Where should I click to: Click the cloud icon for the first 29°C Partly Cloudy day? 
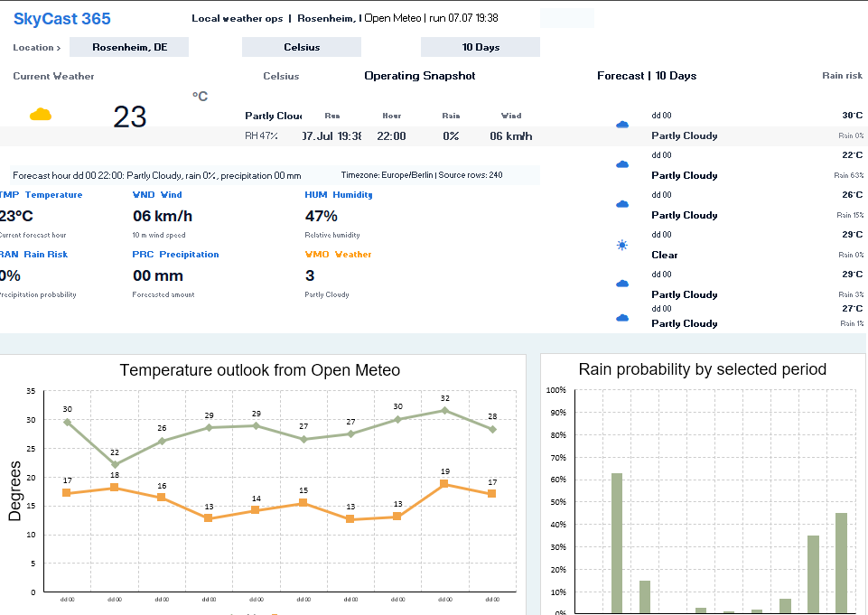click(x=622, y=284)
